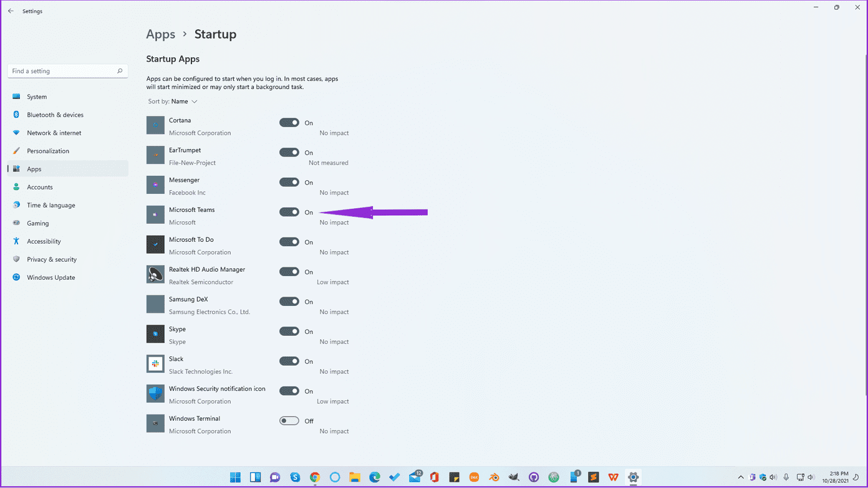Go to Network & internet settings
Viewport: 868px width, 488px height.
pyautogui.click(x=67, y=133)
